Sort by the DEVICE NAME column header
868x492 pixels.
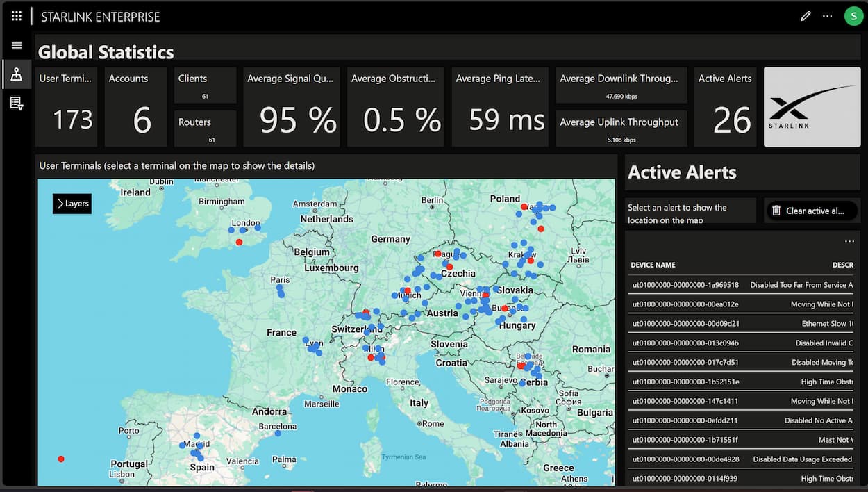(653, 265)
